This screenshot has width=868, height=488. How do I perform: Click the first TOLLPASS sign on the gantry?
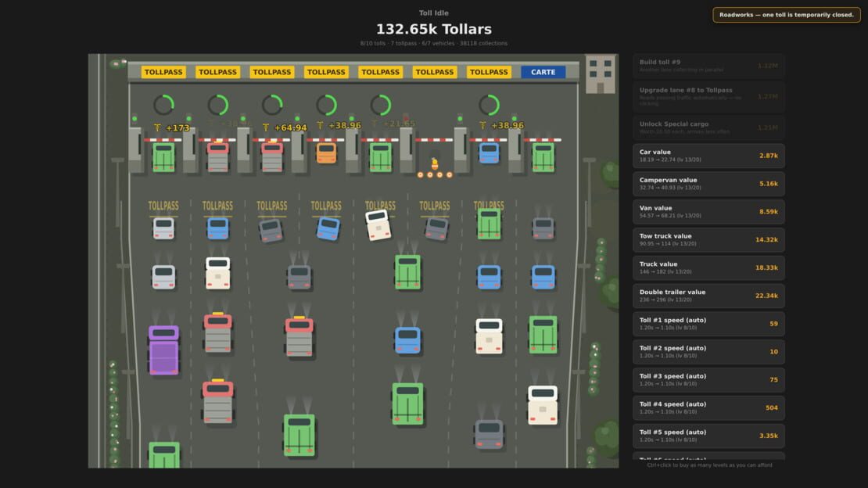coord(163,72)
